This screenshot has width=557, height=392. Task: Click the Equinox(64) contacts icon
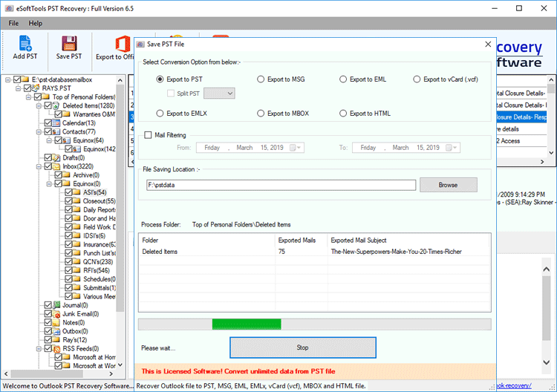click(66, 140)
